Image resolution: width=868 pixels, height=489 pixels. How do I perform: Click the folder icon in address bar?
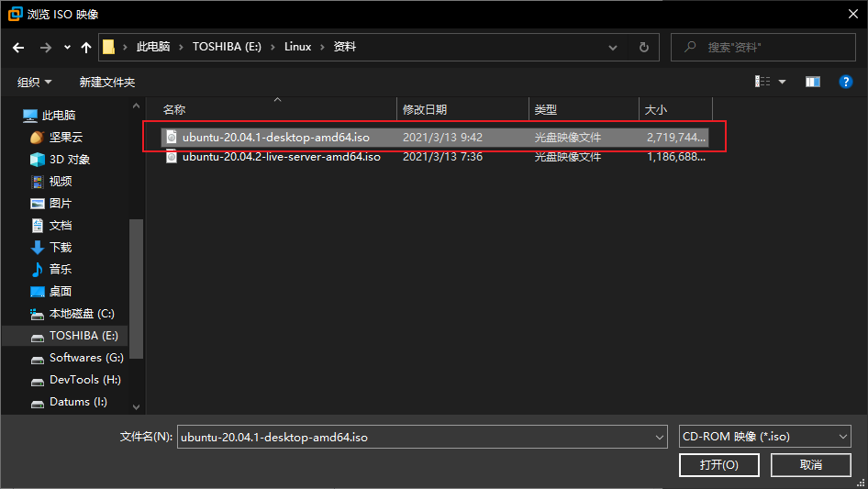pyautogui.click(x=109, y=47)
